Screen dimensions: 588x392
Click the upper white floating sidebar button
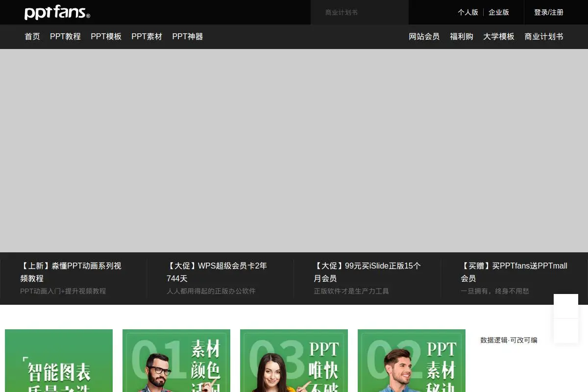566,306
